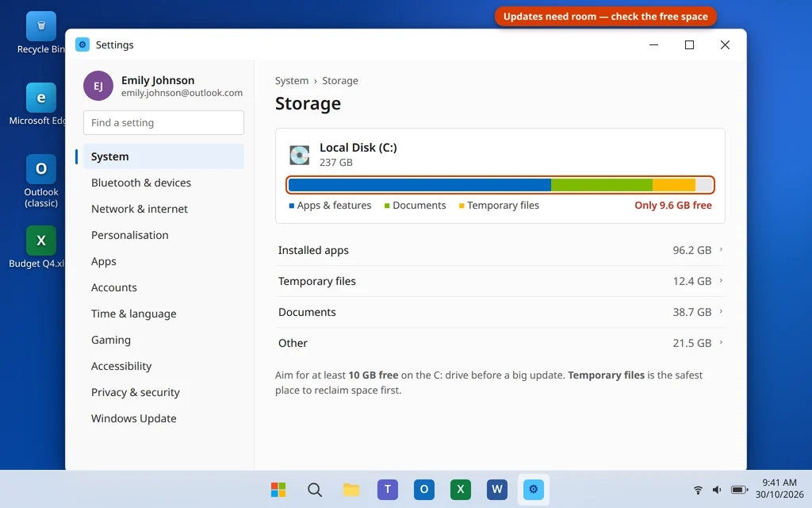Open taskbar Search
Image resolution: width=812 pixels, height=508 pixels.
[x=314, y=489]
